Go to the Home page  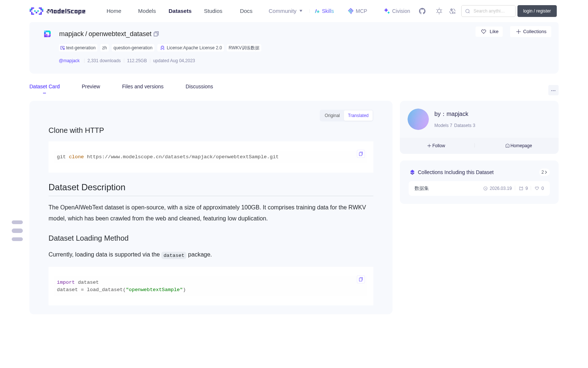click(114, 11)
